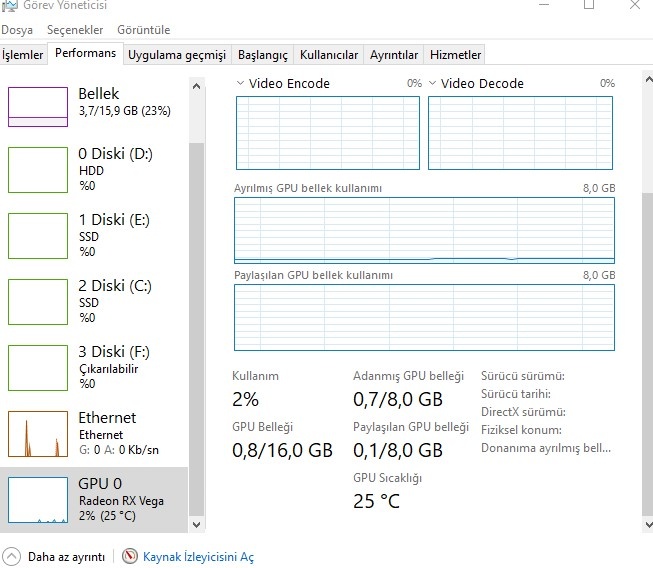
Task: Switch to the İşlemler tab
Action: pyautogui.click(x=23, y=54)
